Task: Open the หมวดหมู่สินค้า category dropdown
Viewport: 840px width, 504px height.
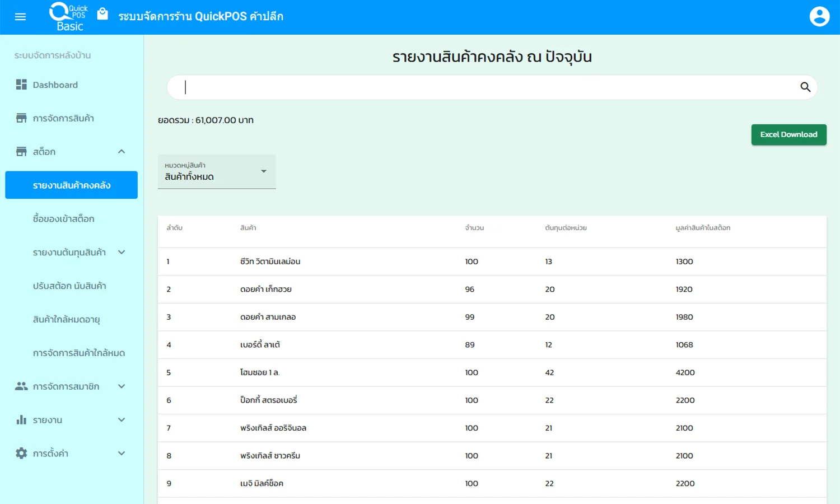Action: point(217,172)
